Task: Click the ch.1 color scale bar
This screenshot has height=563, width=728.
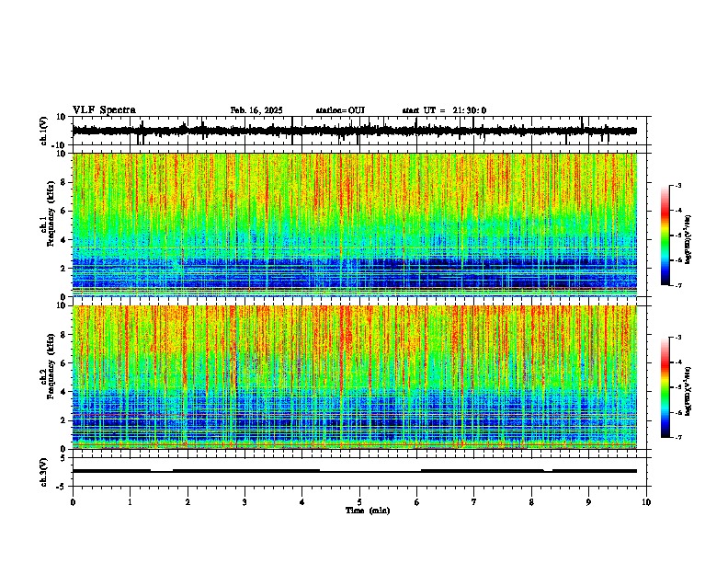Action: pyautogui.click(x=665, y=236)
